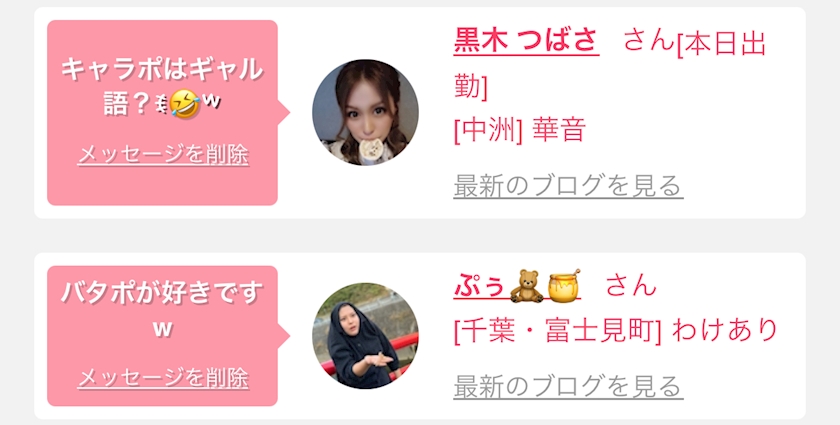Delete the バタポが好きです message

pos(163,378)
